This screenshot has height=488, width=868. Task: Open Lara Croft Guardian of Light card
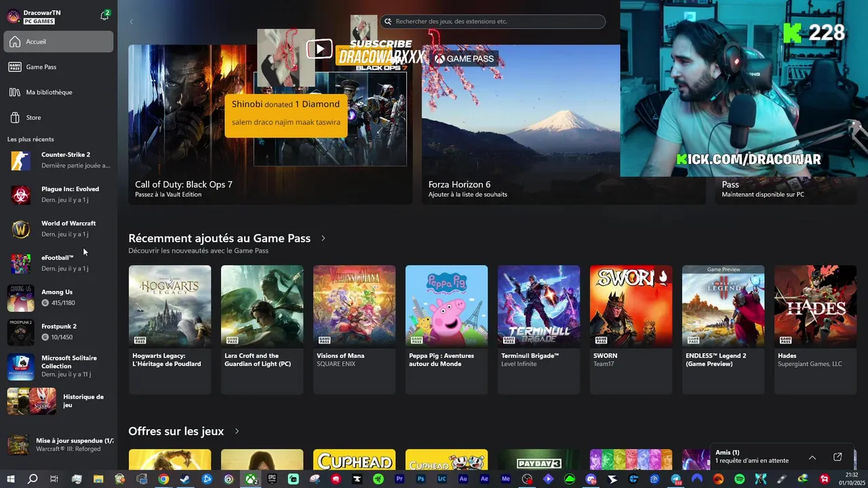tap(262, 329)
